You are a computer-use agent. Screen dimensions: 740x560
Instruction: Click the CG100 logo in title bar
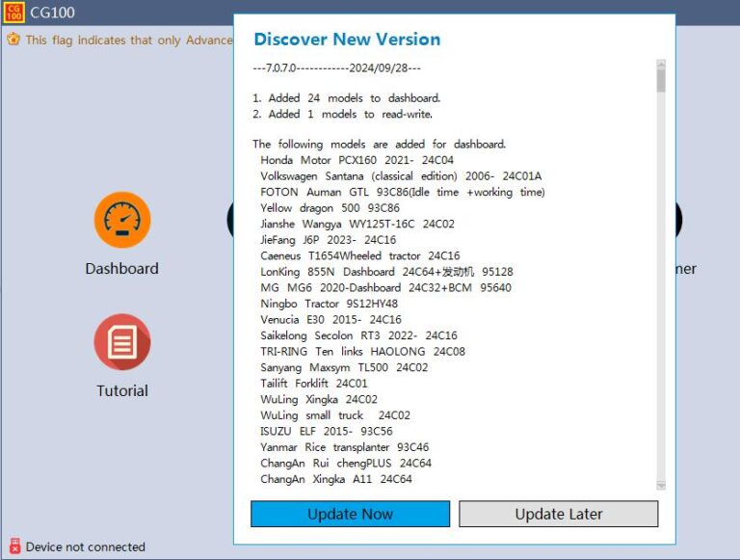[x=13, y=12]
